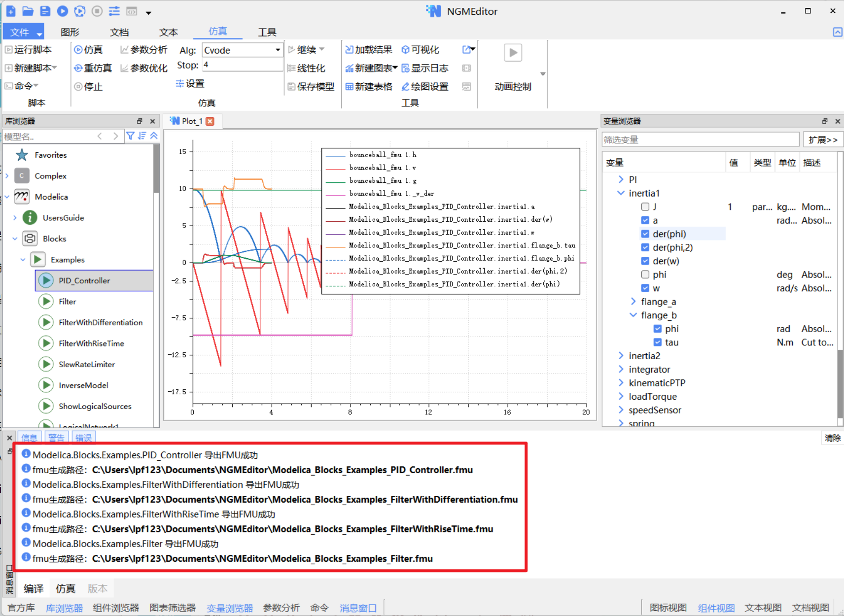Click 加载结果 load results tool
Screen dimensions: 844x616
[369, 50]
